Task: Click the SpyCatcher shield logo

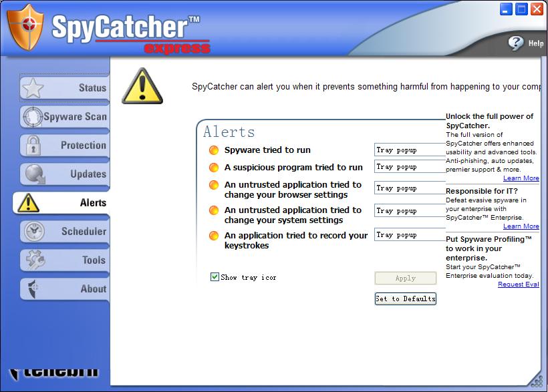Action: pyautogui.click(x=25, y=27)
